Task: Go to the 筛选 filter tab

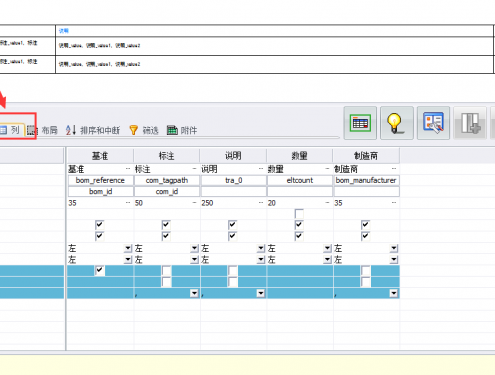Action: coord(144,130)
